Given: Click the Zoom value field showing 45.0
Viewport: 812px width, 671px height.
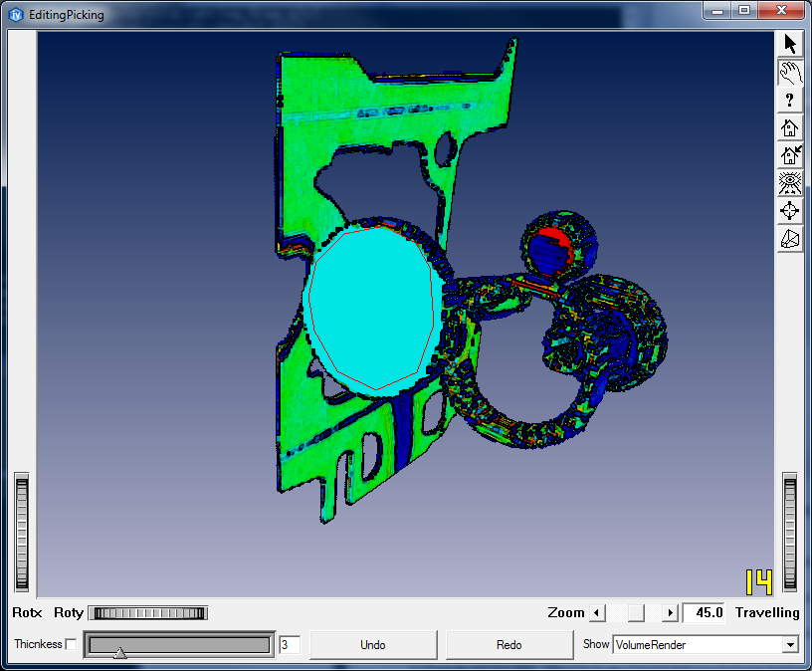Looking at the screenshot, I should click(x=704, y=613).
